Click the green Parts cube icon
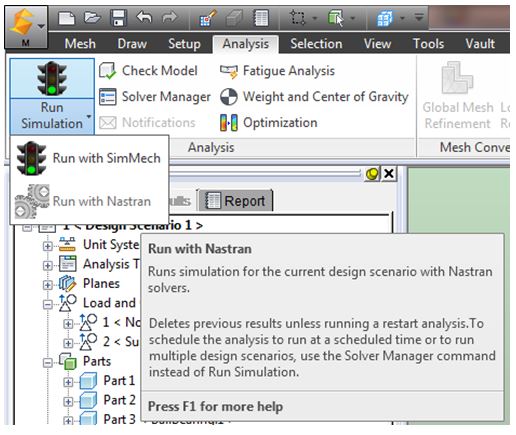The image size is (516, 435). coord(68,361)
